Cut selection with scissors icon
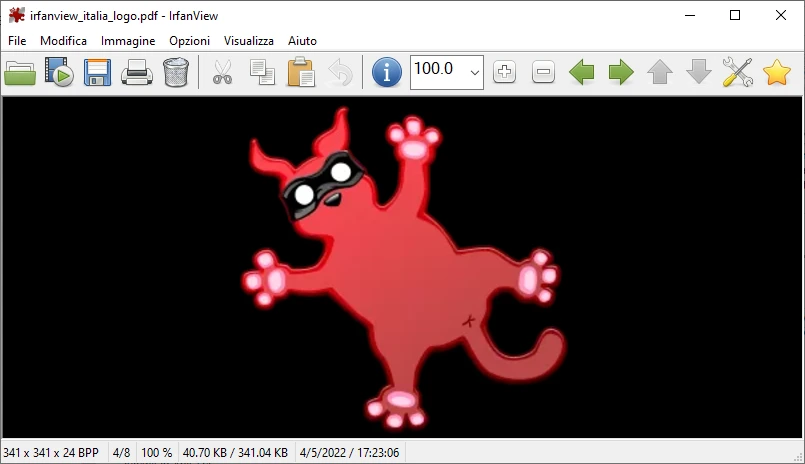This screenshot has height=464, width=805. click(x=222, y=72)
